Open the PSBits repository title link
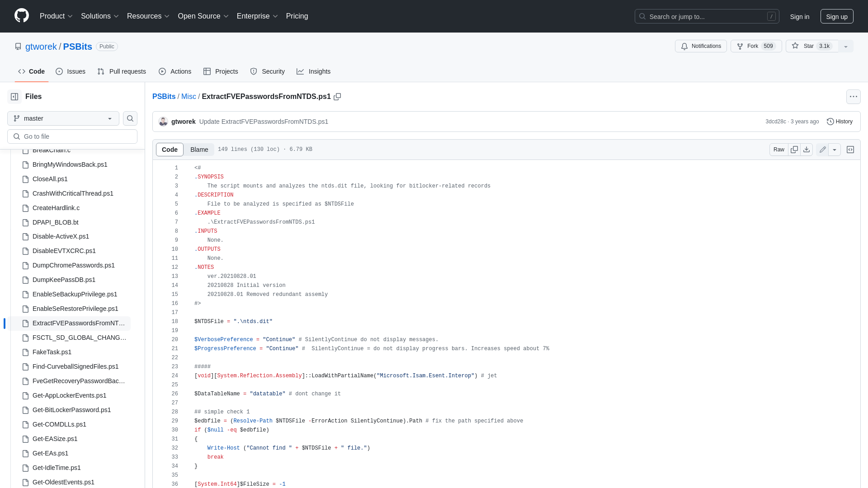This screenshot has height=488, width=868. 78,47
